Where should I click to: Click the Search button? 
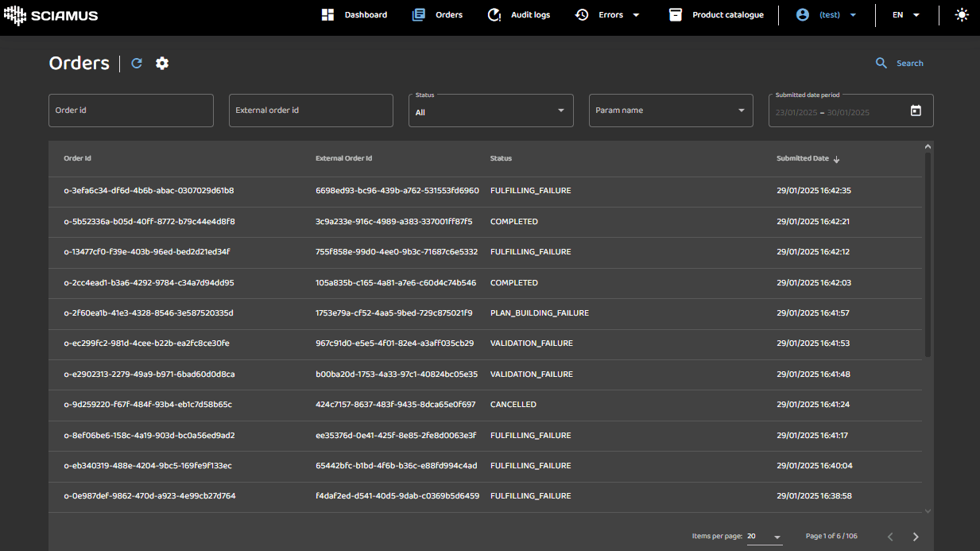click(x=900, y=64)
